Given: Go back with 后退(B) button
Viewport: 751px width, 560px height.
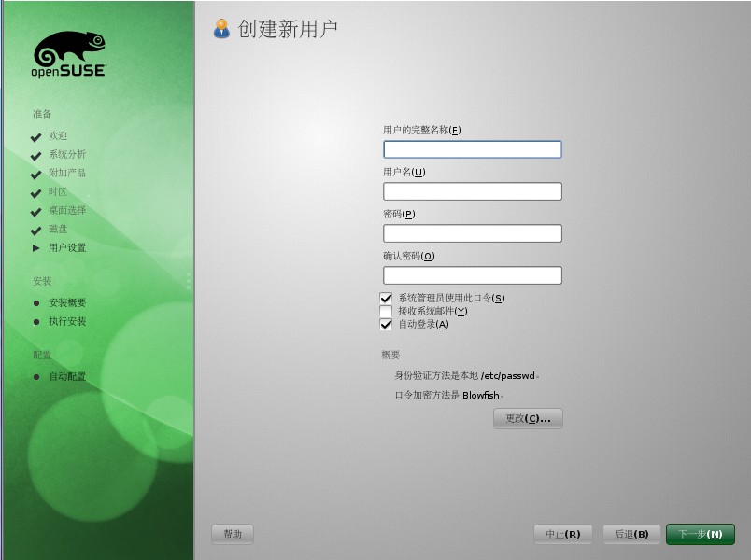Looking at the screenshot, I should click(631, 534).
